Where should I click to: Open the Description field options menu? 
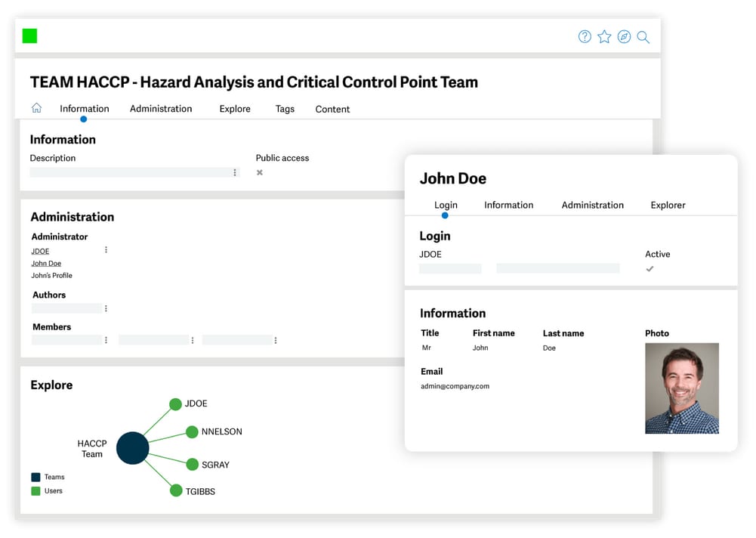point(235,173)
